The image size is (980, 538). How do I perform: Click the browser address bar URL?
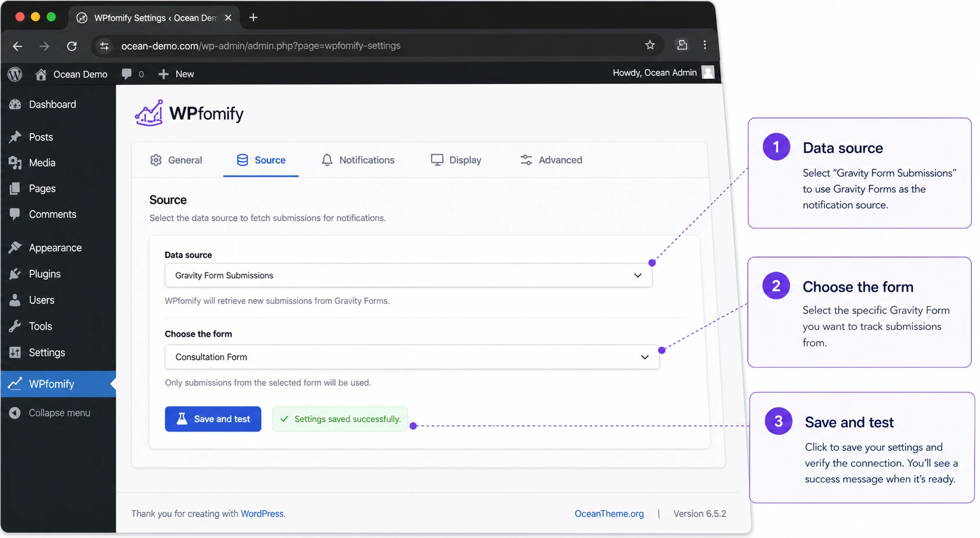point(260,46)
